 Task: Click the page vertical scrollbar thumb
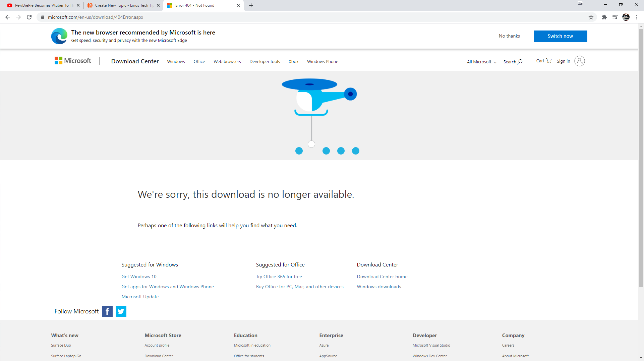(641, 158)
